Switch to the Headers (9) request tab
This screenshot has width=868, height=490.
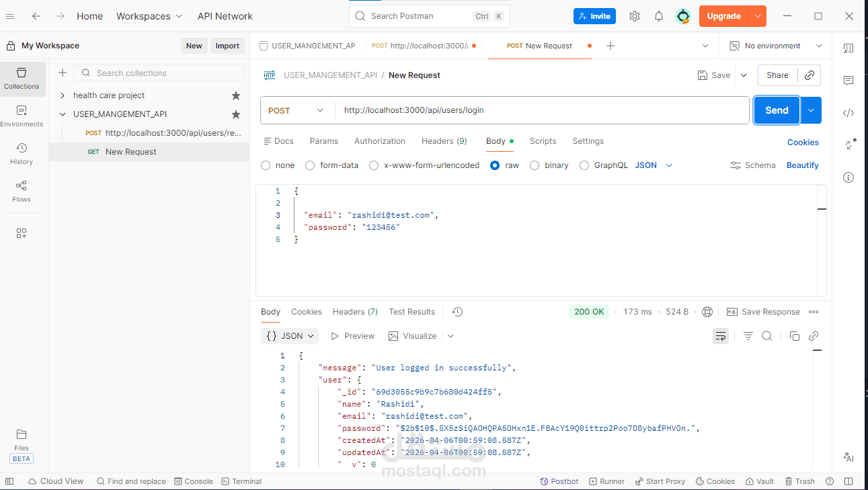point(444,141)
